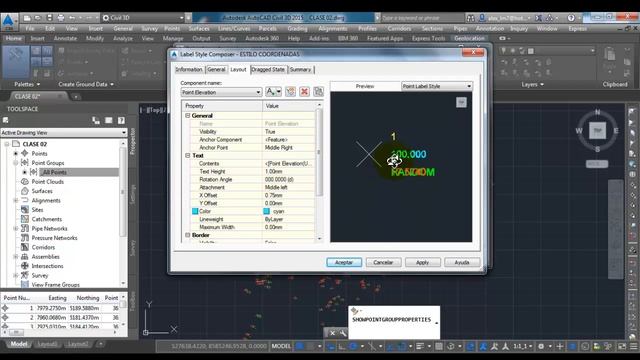Open the Palettes panel flyout
The height and width of the screenshot is (360, 640).
[27, 84]
